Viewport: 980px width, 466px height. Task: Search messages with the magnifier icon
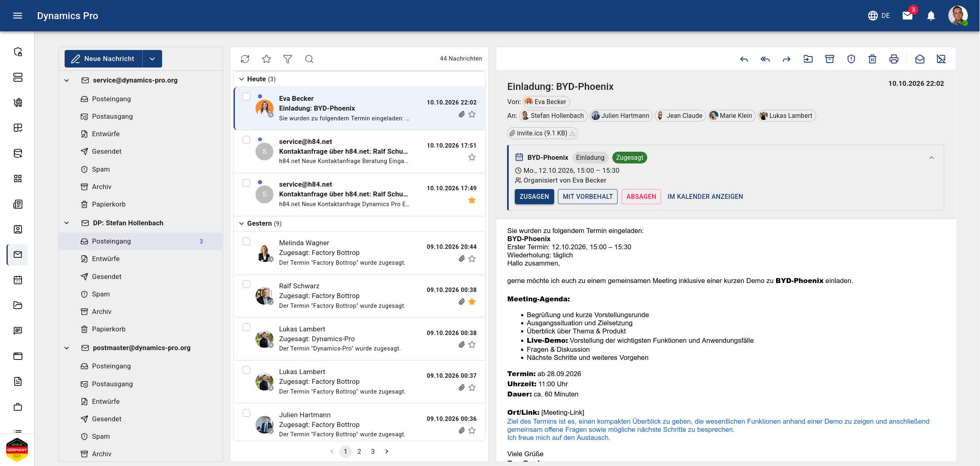coord(309,59)
